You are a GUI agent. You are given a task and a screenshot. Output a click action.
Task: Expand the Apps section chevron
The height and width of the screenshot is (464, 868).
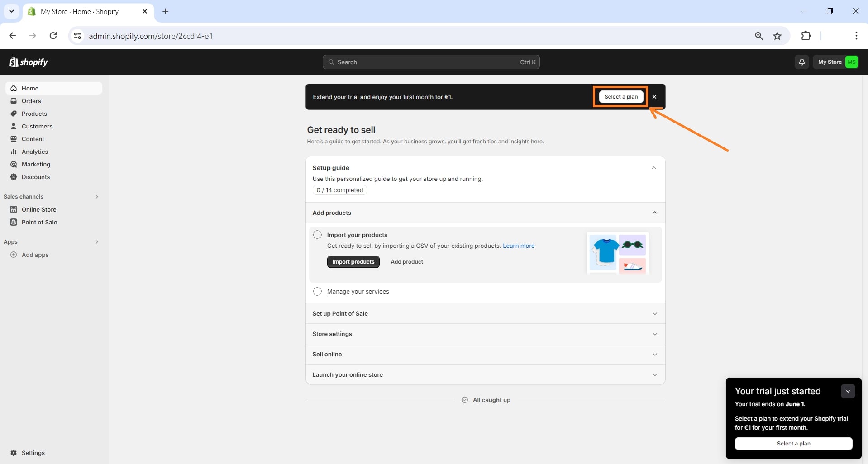(x=97, y=242)
